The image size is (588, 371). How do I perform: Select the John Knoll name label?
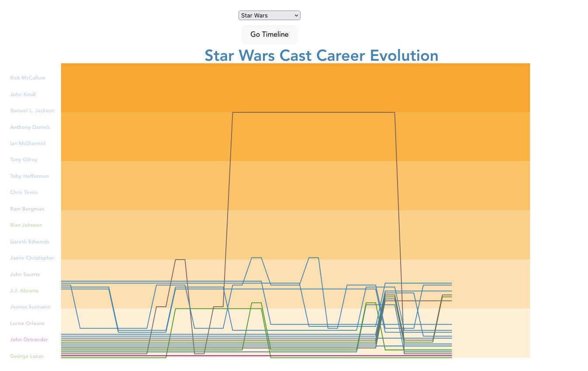click(x=23, y=94)
